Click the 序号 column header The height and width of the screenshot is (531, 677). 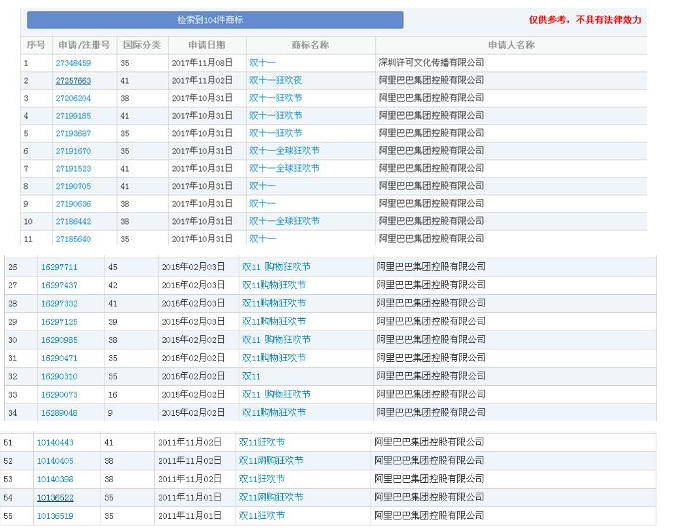[x=36, y=45]
